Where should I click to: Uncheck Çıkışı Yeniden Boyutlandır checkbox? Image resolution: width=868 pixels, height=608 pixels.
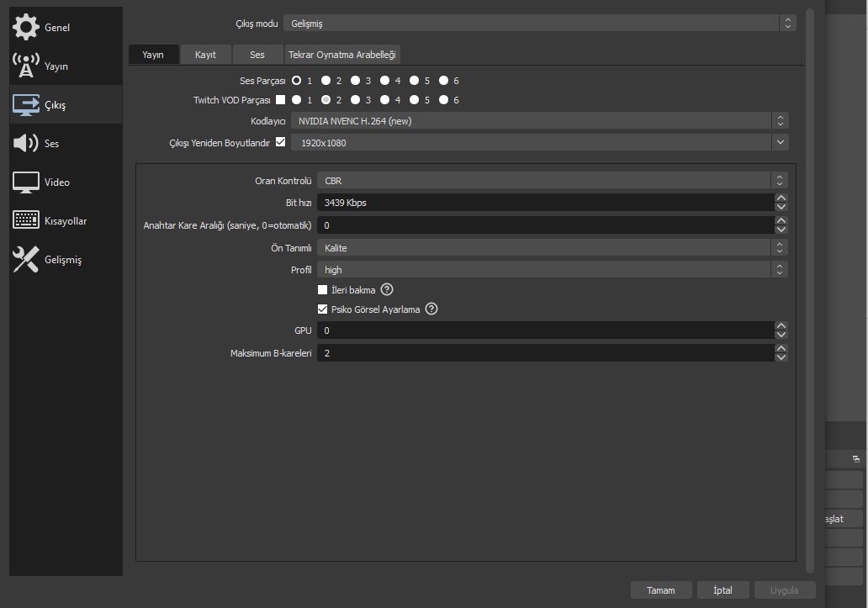point(281,142)
